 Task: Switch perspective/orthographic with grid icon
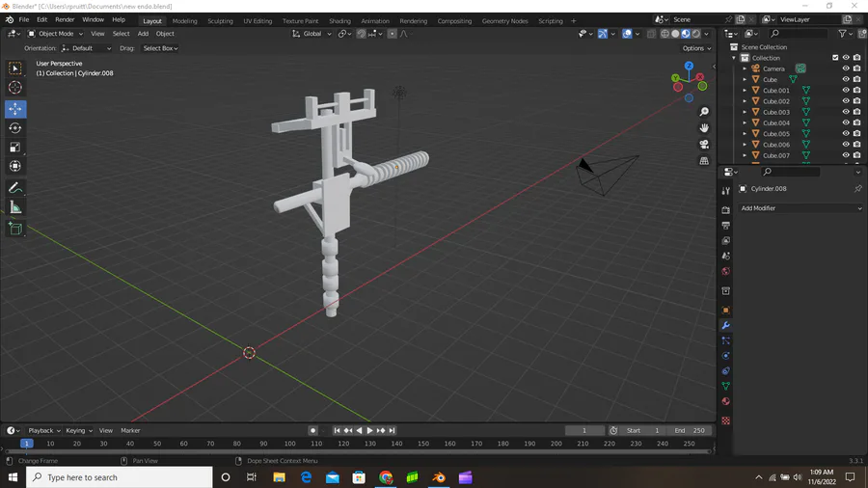(x=704, y=161)
